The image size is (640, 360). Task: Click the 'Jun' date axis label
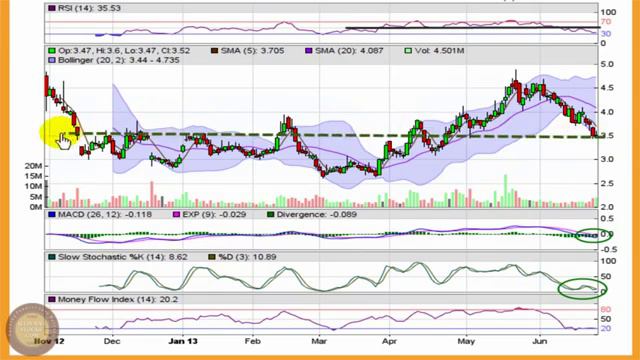tap(540, 341)
